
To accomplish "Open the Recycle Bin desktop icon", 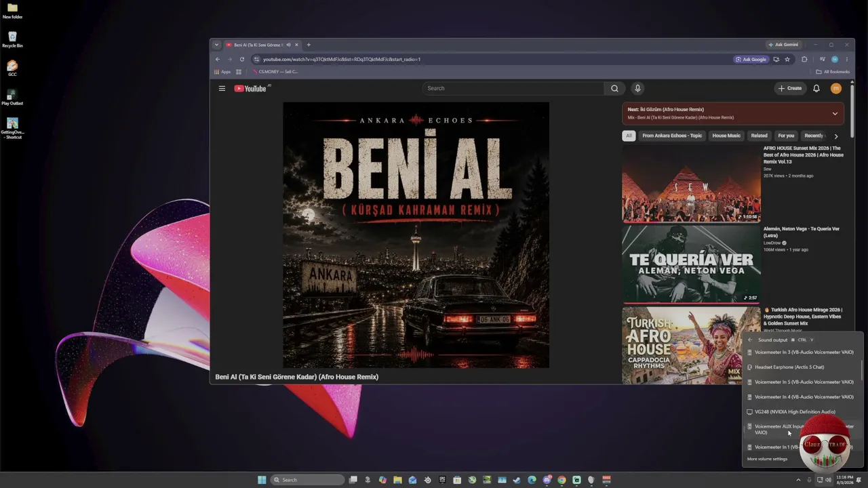I will [x=12, y=40].
